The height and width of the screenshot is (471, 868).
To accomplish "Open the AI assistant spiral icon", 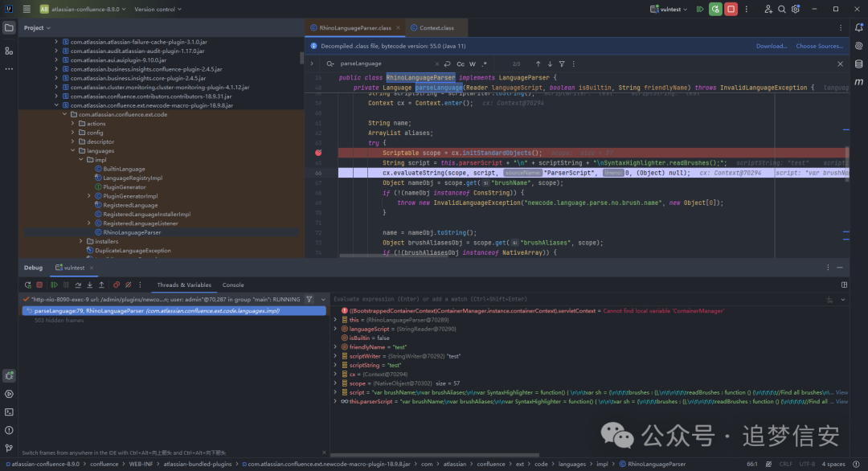I will (858, 46).
